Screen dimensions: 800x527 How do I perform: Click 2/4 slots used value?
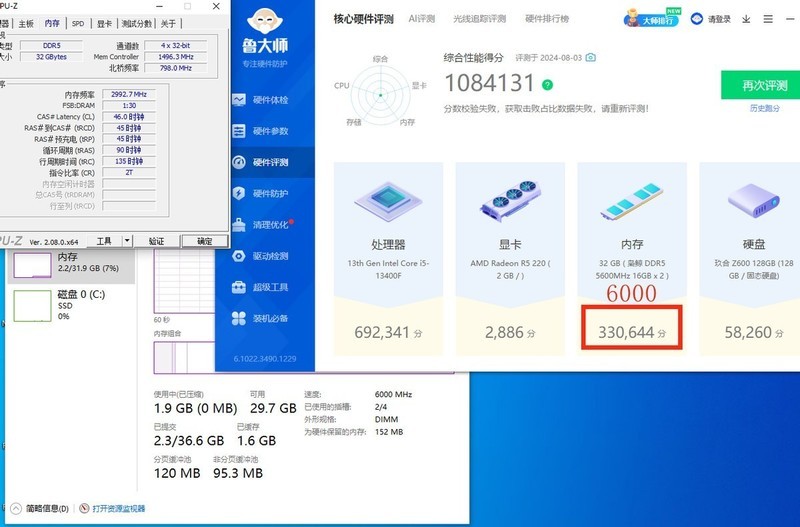tap(381, 407)
